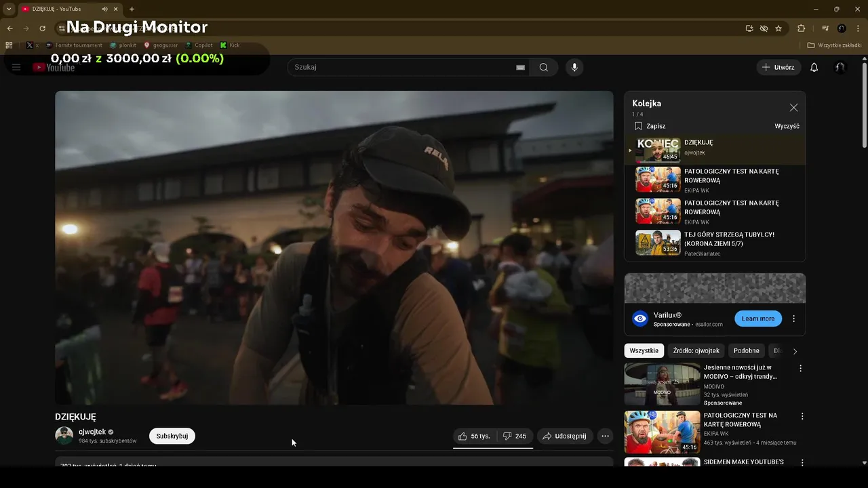Show more filter chips with right arrow

[795, 351]
